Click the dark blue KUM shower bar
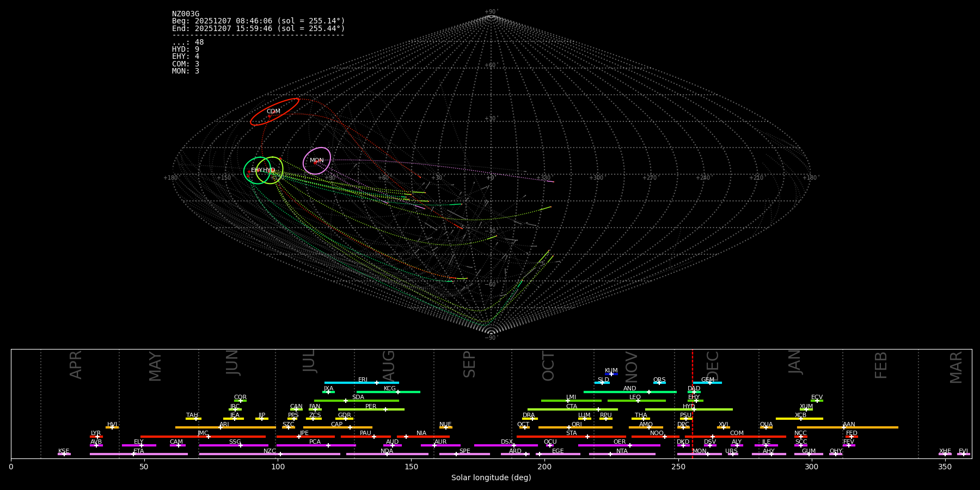The width and height of the screenshot is (980, 490). (x=611, y=374)
